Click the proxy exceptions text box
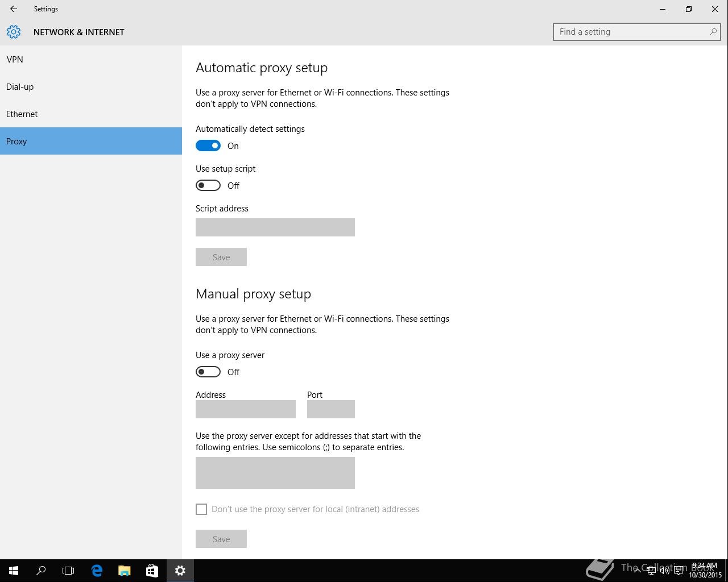The image size is (728, 582). [275, 473]
